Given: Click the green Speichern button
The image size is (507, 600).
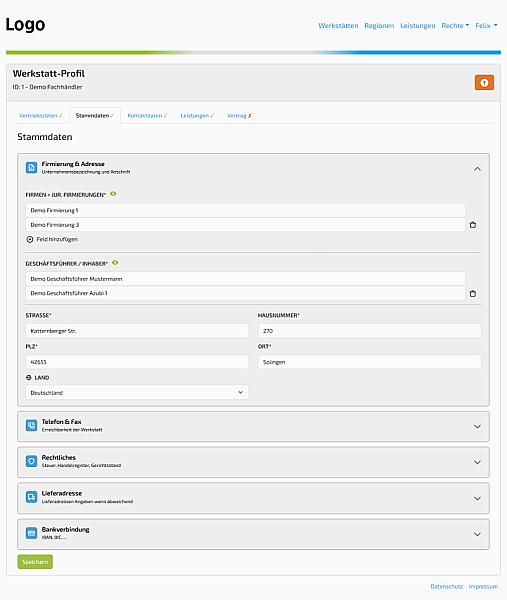Looking at the screenshot, I should click(x=35, y=562).
